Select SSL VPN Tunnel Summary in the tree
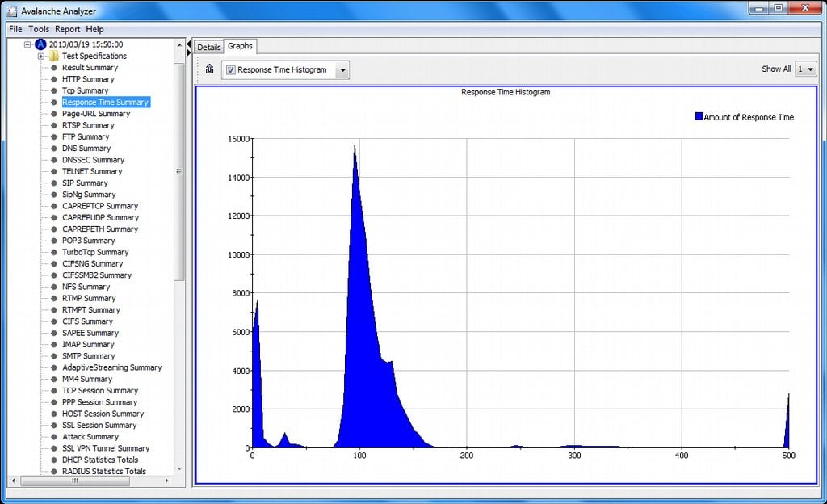 click(106, 448)
